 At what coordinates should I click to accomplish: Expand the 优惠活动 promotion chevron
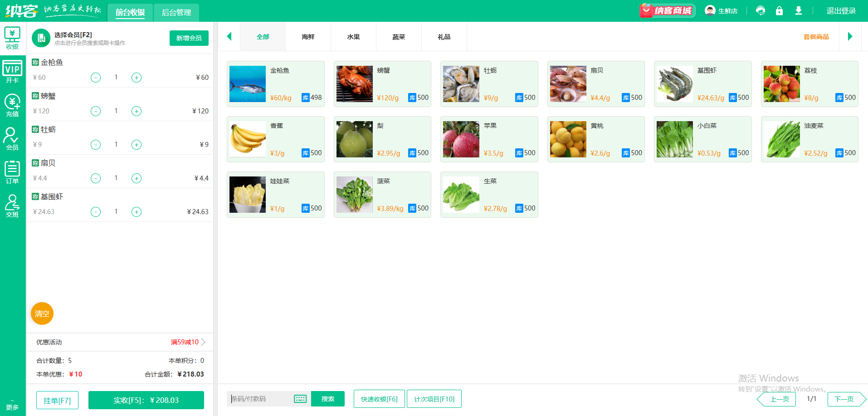coord(203,342)
